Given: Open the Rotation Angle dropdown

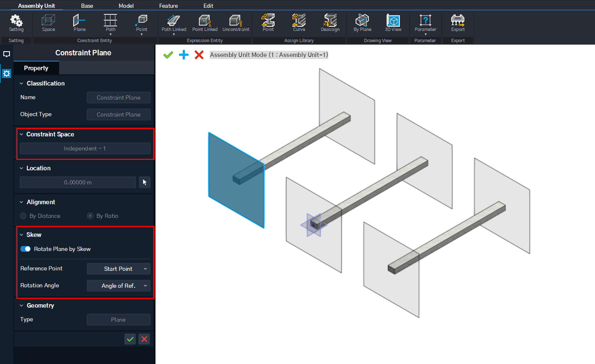Looking at the screenshot, I should (118, 286).
